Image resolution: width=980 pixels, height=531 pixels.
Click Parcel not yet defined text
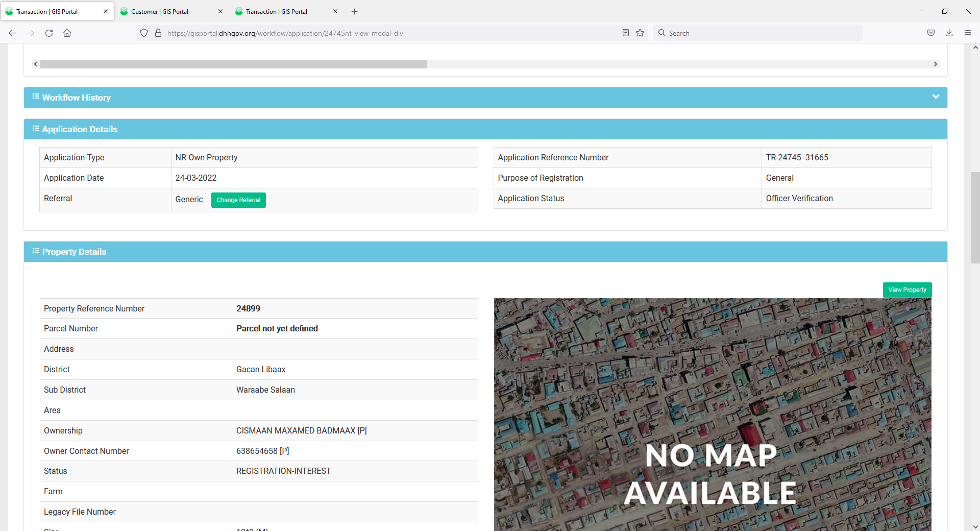tap(277, 328)
